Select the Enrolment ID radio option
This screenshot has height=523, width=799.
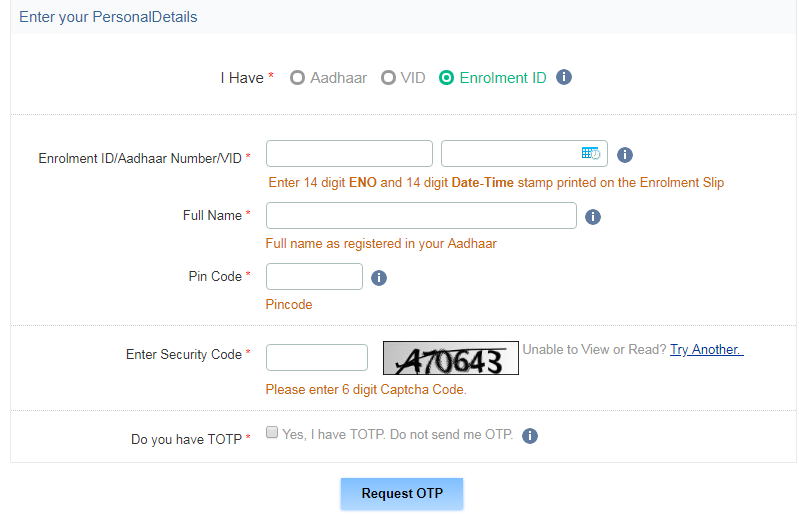pos(447,78)
